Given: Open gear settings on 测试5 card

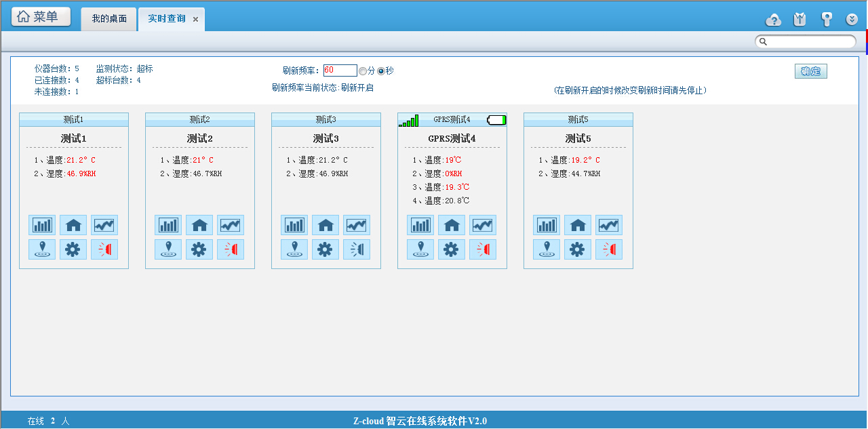Looking at the screenshot, I should 578,249.
